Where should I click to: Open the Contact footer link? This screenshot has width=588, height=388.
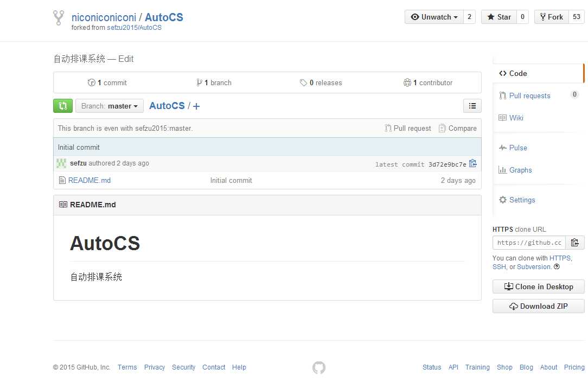[214, 367]
